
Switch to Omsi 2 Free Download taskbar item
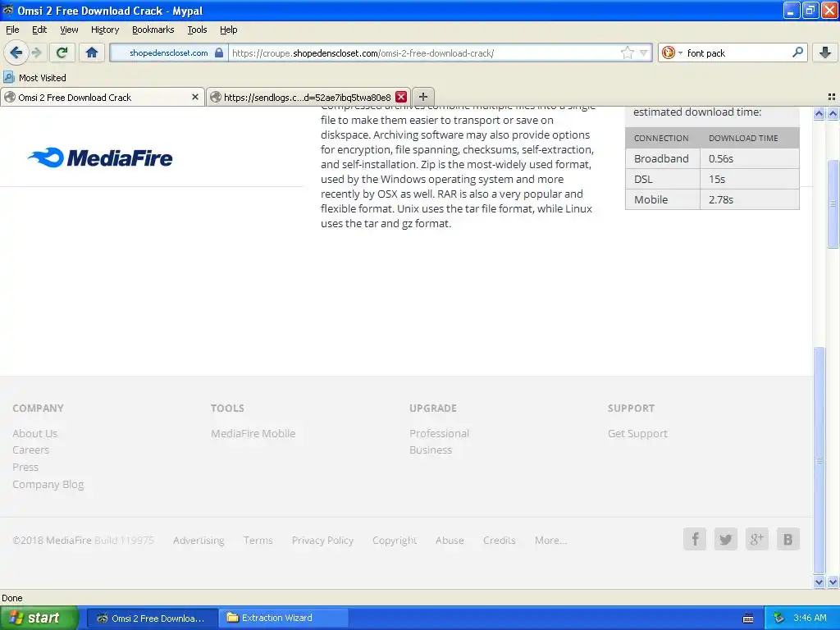click(x=152, y=619)
